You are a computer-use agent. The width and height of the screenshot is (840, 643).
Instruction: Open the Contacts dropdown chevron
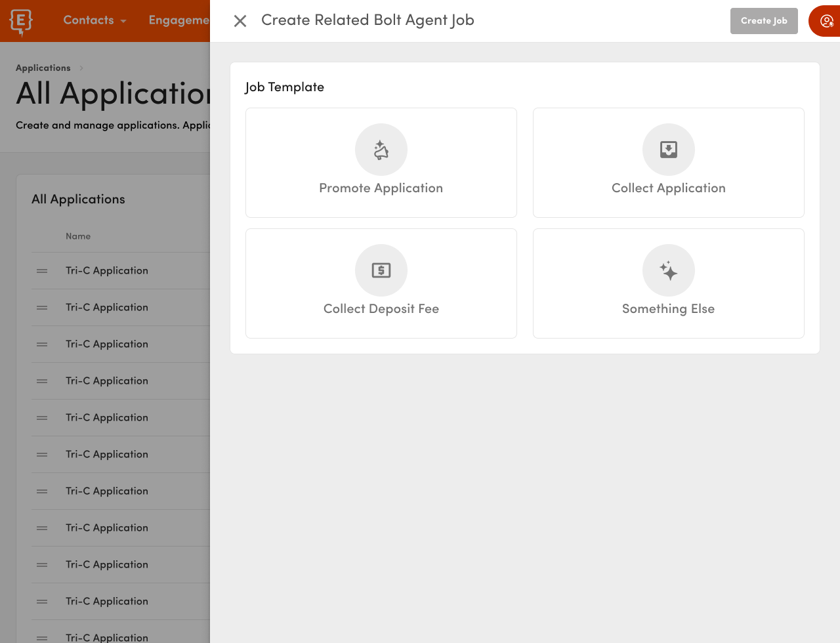pos(123,20)
